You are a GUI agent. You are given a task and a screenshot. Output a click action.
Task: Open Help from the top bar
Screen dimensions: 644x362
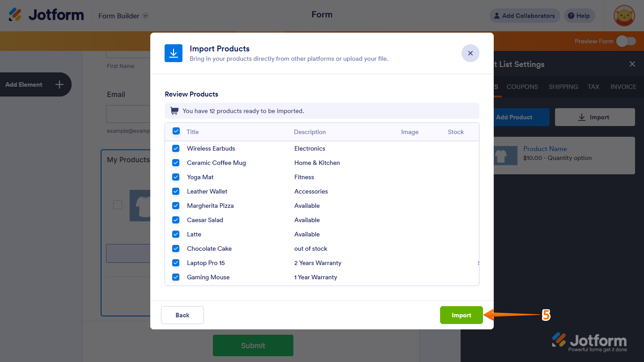[x=579, y=16]
